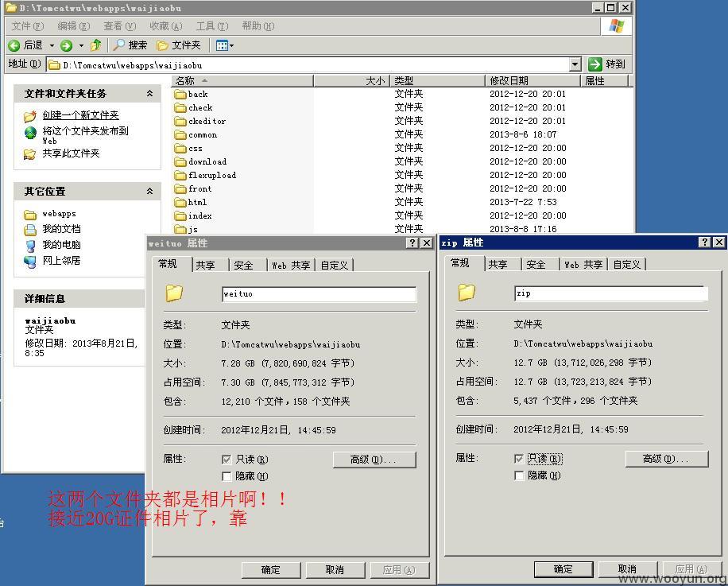The width and height of the screenshot is (728, 586).
Task: Select the common folder icon
Action: [180, 134]
